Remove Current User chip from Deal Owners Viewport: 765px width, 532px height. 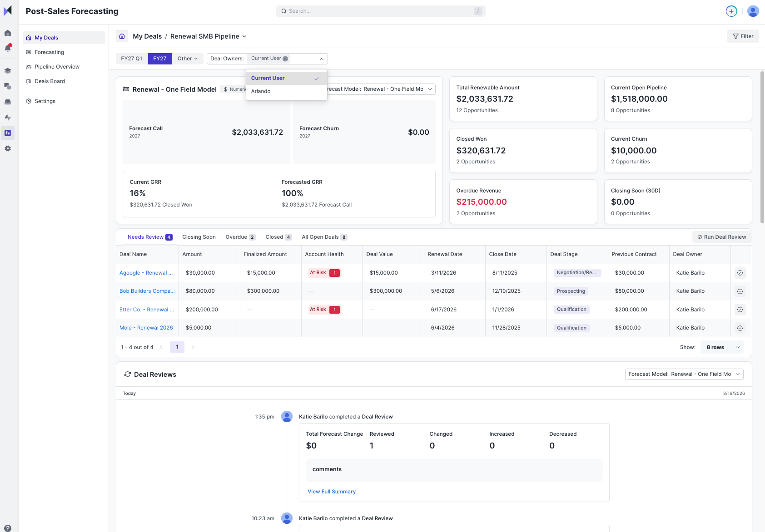[x=285, y=59]
